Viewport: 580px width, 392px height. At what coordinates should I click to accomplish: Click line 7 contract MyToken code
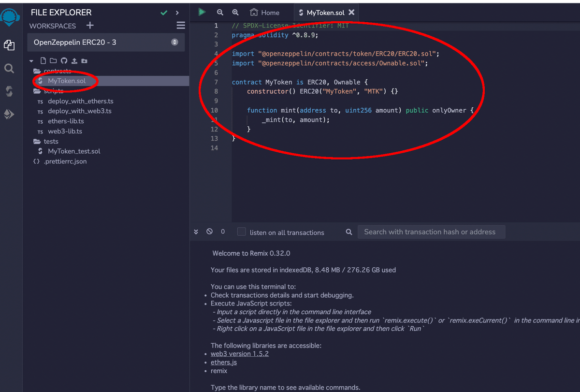(300, 82)
